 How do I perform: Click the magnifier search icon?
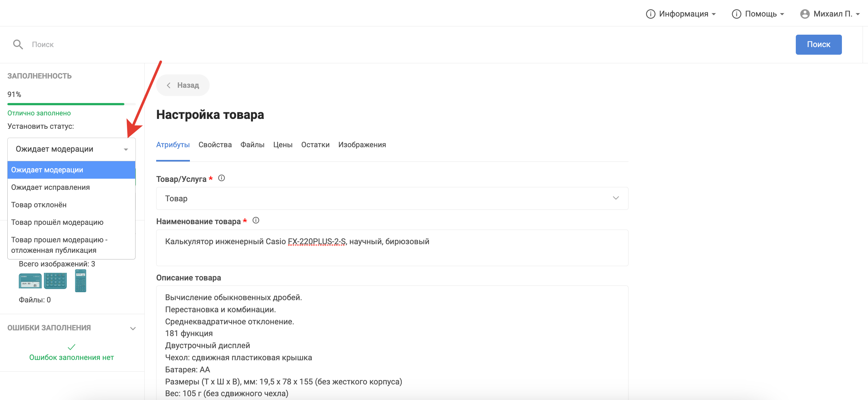[18, 45]
